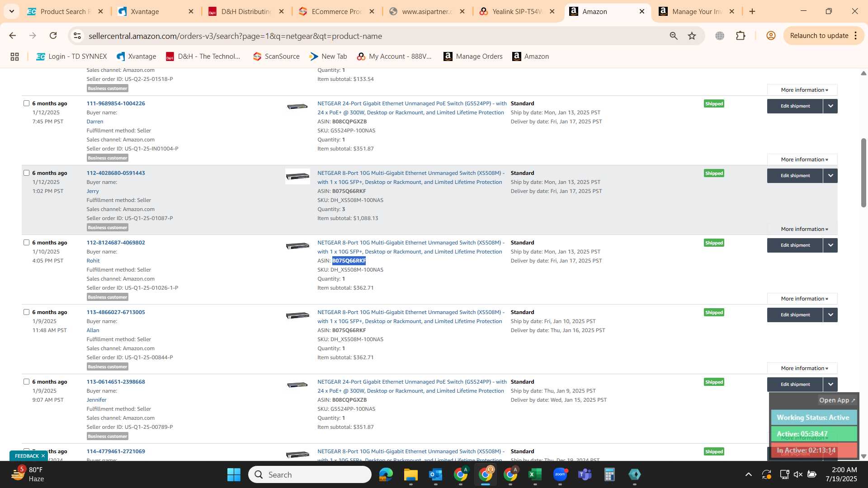Open Login - TD SYNNEX bookmark

71,56
